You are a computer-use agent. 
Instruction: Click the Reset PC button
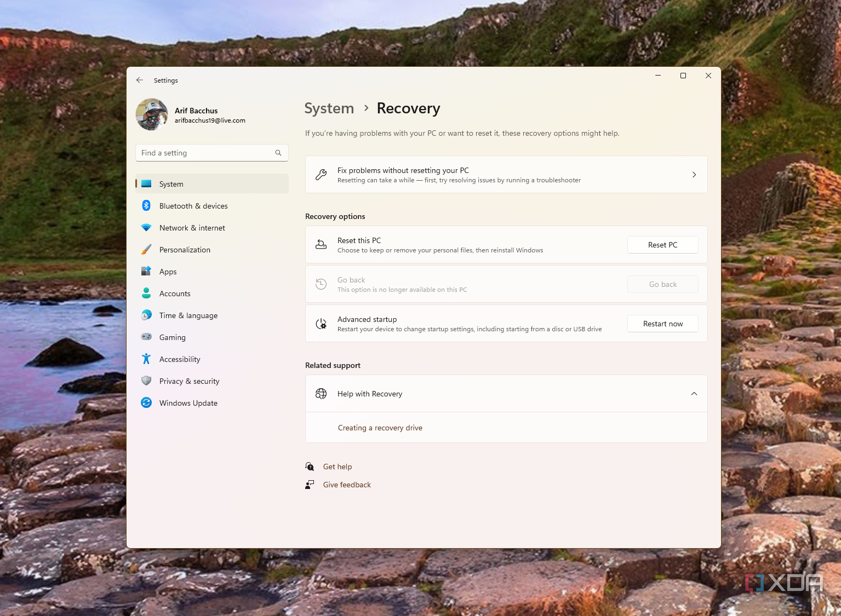click(662, 245)
